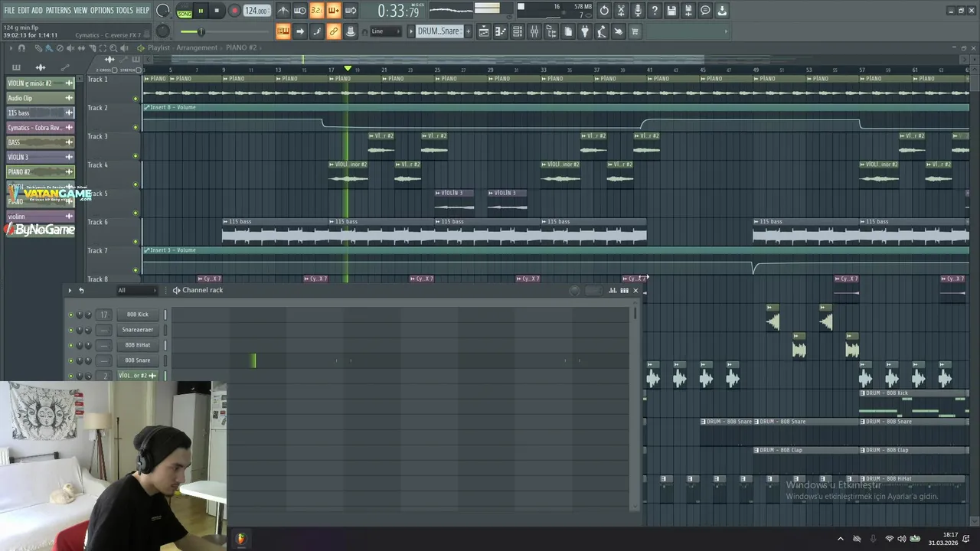The width and height of the screenshot is (980, 551).
Task: Expand the empty toolbar panel arrow
Action: click(726, 31)
